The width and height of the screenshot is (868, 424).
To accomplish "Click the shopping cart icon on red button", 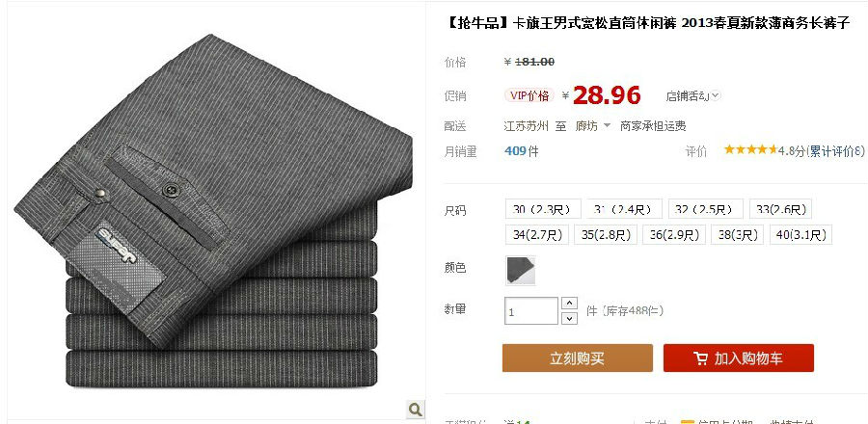I will pos(700,358).
